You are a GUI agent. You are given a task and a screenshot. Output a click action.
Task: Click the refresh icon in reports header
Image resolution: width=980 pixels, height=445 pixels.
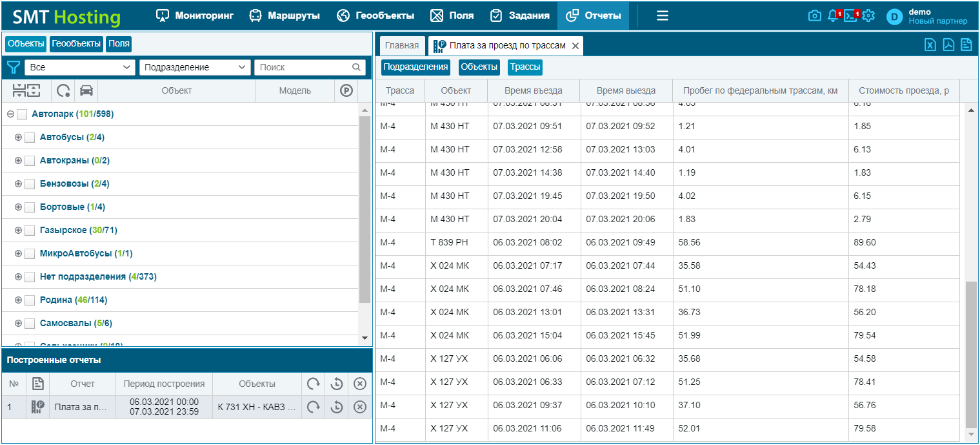pyautogui.click(x=313, y=384)
